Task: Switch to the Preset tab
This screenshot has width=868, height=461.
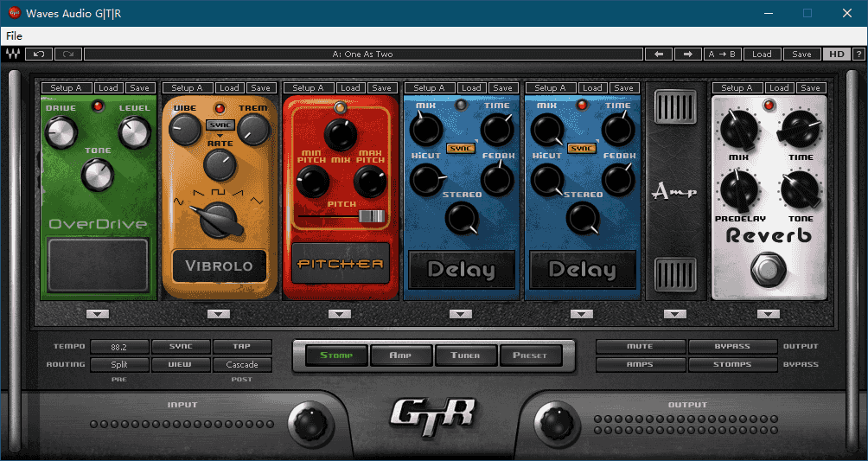Action: (x=530, y=355)
